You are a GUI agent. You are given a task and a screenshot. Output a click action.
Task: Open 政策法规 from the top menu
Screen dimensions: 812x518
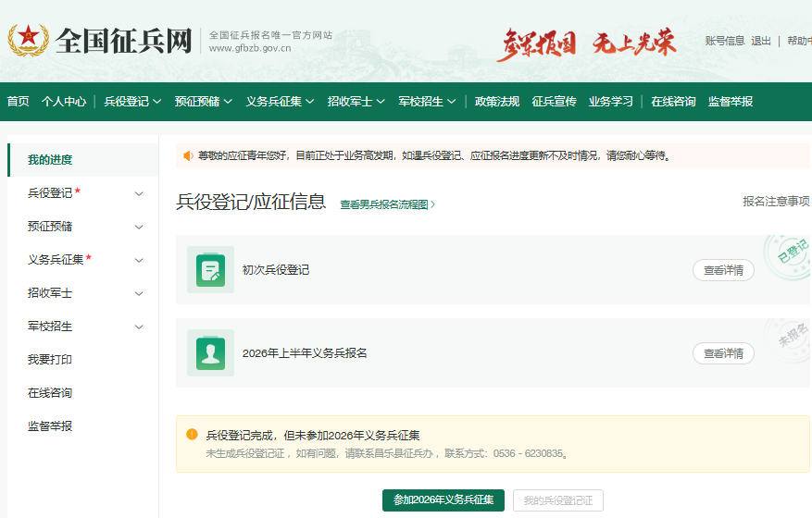coord(497,102)
